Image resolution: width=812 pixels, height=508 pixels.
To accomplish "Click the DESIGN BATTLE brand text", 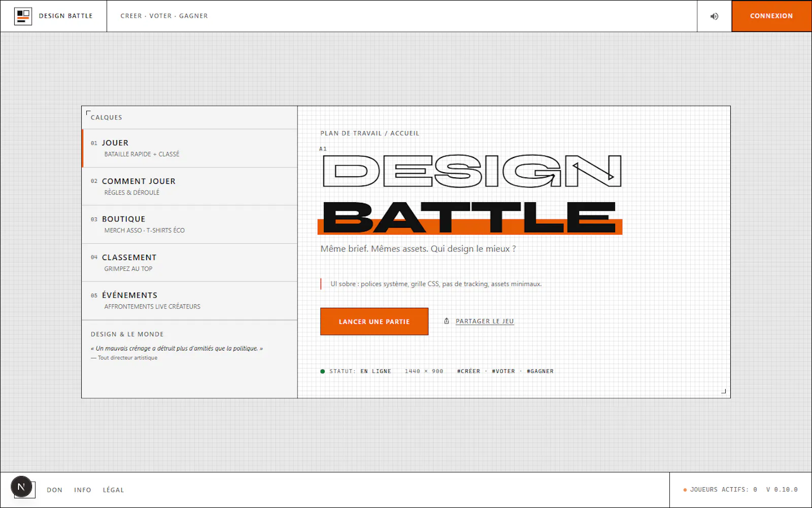I will (66, 16).
